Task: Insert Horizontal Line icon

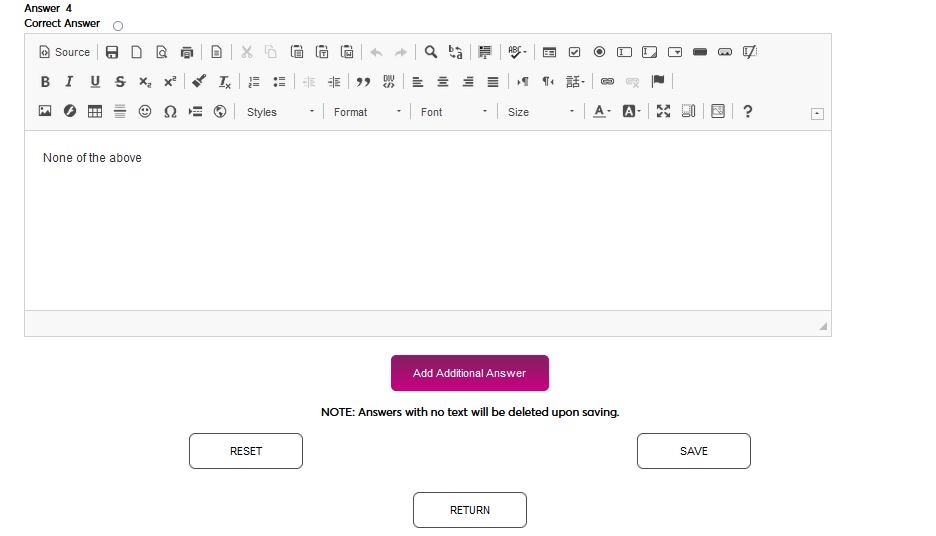Action: [120, 111]
